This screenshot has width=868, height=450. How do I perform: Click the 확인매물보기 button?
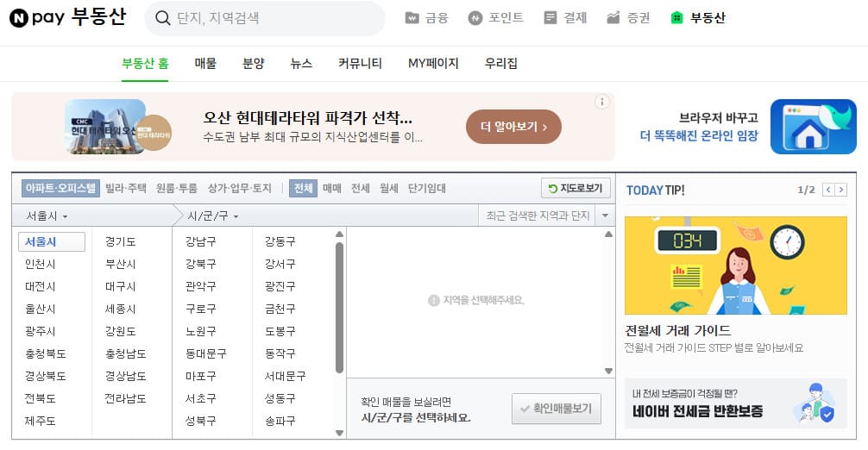coord(557,409)
